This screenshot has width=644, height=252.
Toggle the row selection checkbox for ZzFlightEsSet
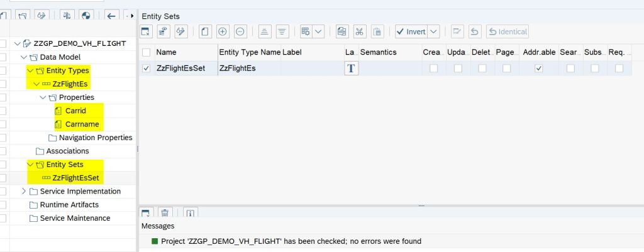click(x=146, y=68)
